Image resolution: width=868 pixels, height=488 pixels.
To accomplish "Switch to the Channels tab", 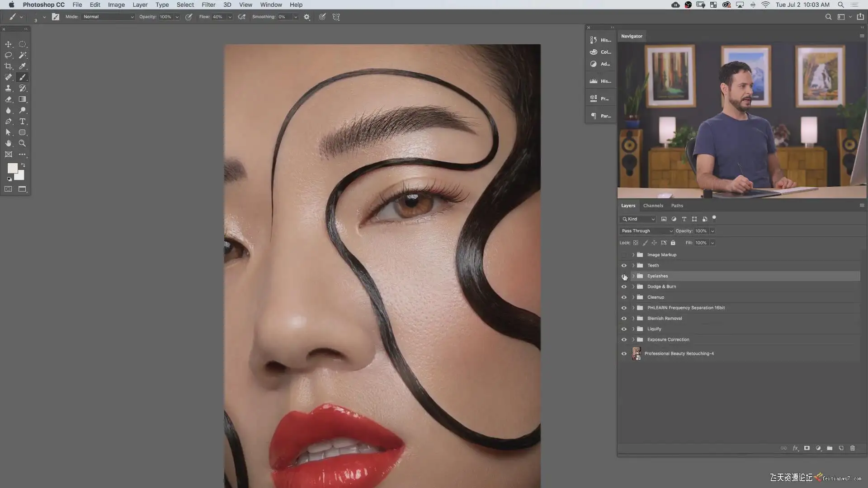I will [x=653, y=206].
